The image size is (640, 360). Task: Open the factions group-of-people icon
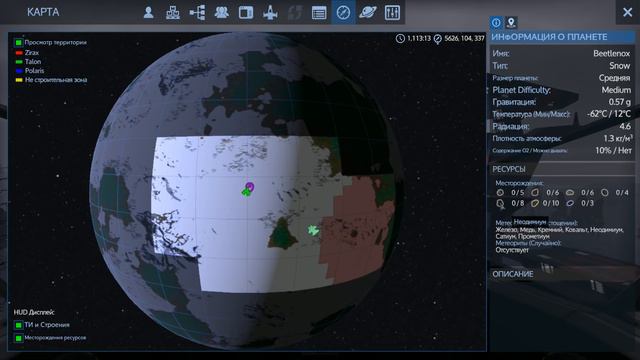222,12
